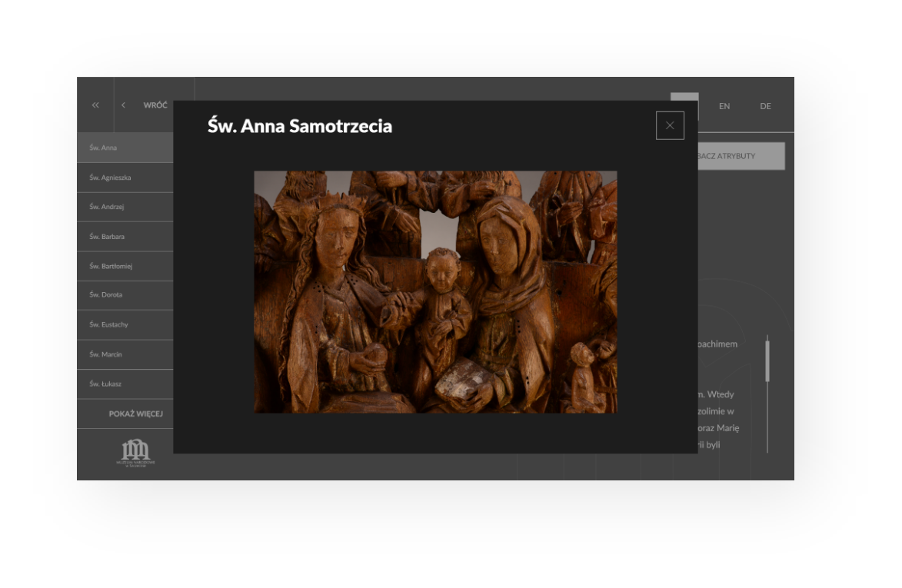
Task: Pick Św. Marcin from the saints list
Action: [x=125, y=354]
